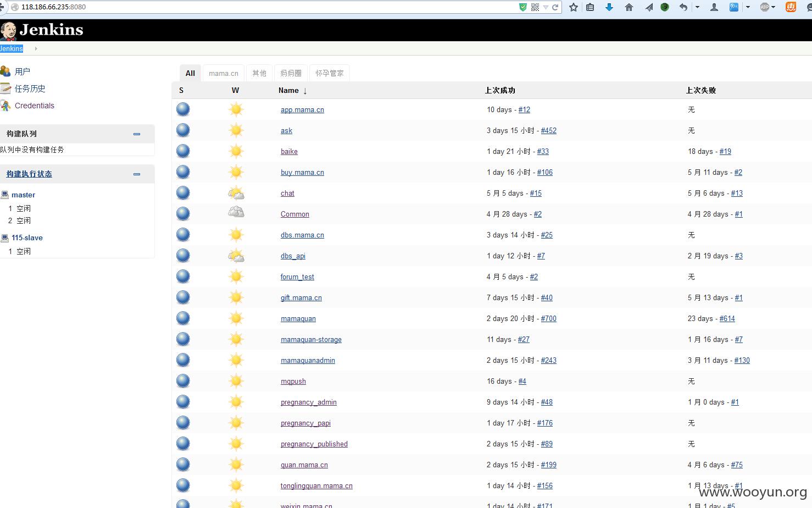Click the browser bookmark star icon

(x=574, y=7)
